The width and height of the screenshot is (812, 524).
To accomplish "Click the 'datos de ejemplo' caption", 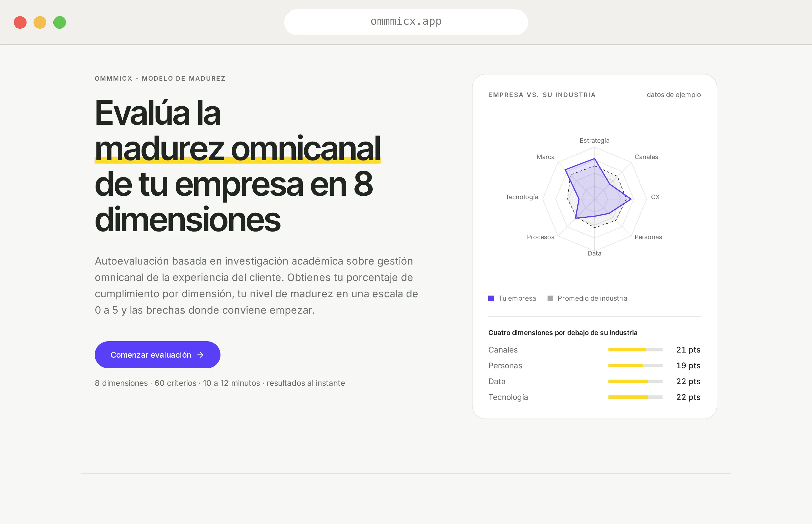I will tap(674, 94).
